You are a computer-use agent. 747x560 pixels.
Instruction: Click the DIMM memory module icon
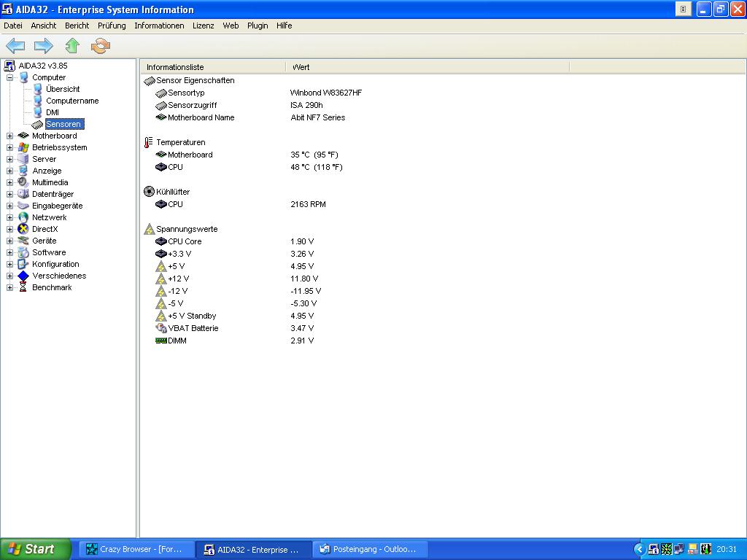[161, 341]
